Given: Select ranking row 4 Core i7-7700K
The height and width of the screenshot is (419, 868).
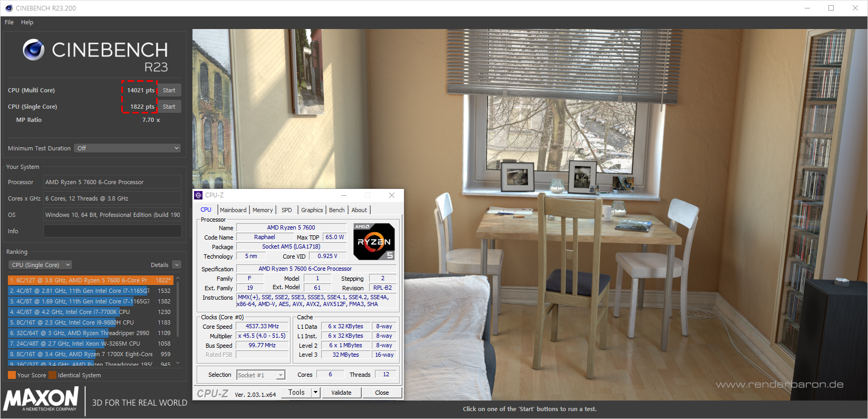Looking at the screenshot, I should pos(91,312).
